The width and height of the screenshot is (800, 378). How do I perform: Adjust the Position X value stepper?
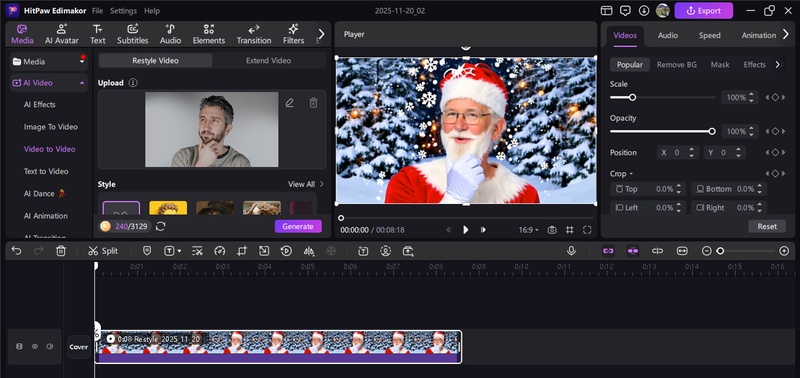point(691,153)
